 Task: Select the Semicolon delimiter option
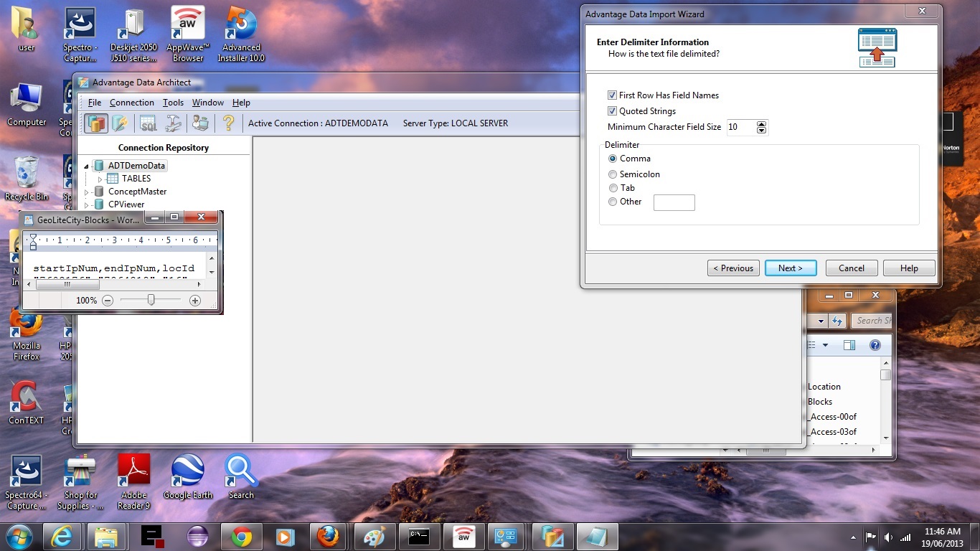click(x=613, y=174)
